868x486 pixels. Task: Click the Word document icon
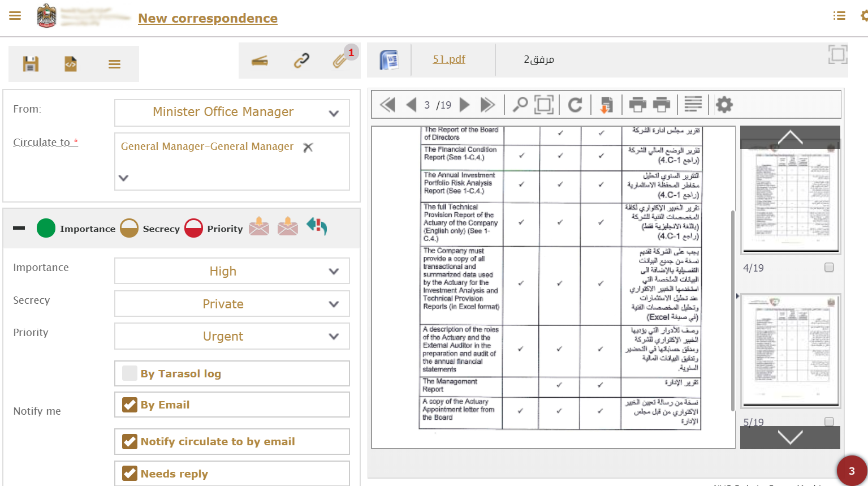(x=389, y=59)
